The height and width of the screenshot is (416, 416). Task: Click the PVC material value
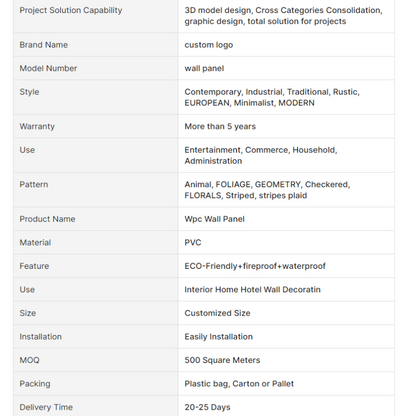pyautogui.click(x=193, y=243)
